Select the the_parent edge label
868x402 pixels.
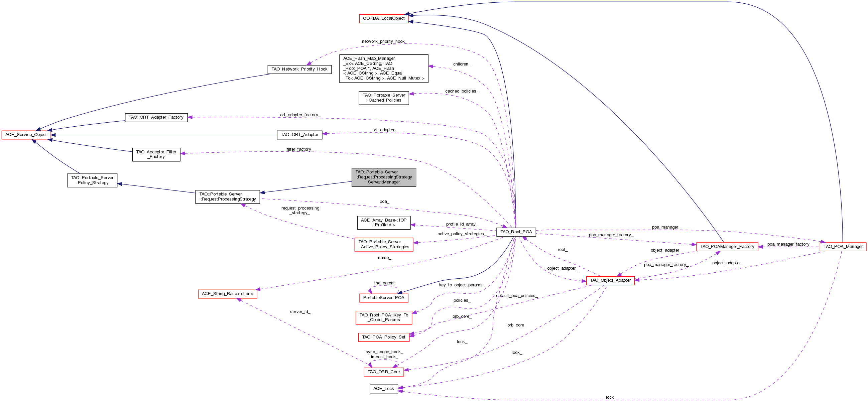pos(384,283)
